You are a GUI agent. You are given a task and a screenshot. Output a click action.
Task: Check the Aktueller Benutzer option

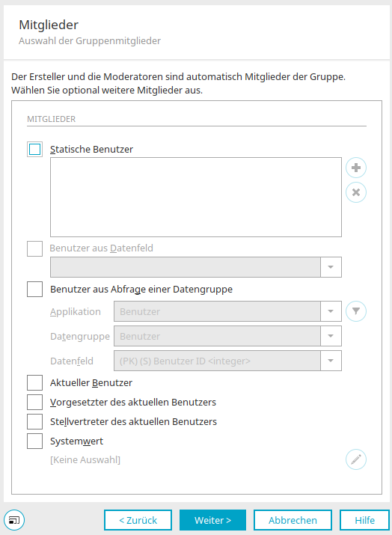click(35, 383)
